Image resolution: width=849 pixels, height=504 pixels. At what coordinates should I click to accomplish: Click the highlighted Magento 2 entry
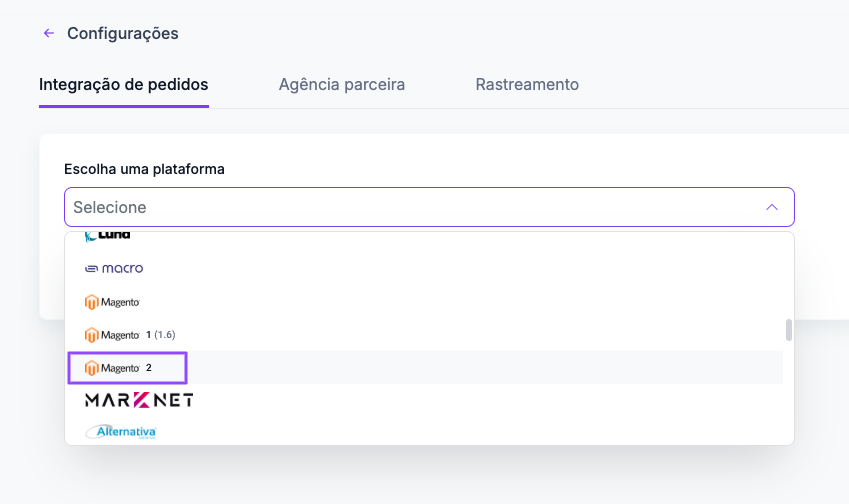128,368
